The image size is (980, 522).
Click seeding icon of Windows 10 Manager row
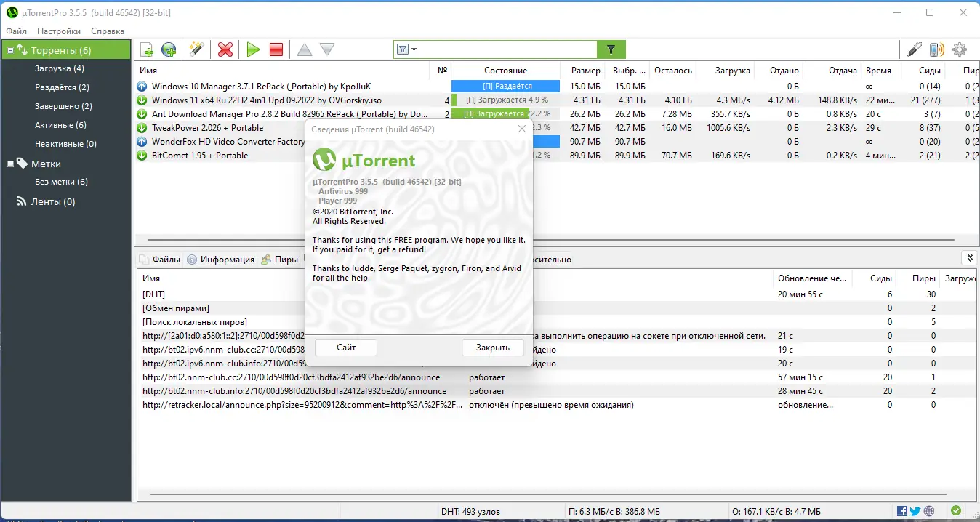(x=142, y=87)
